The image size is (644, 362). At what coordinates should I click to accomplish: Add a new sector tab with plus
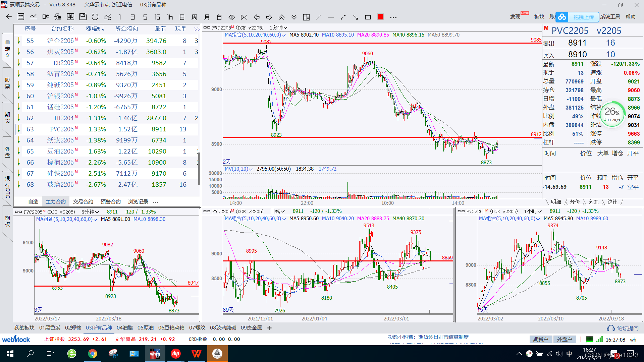(x=269, y=328)
